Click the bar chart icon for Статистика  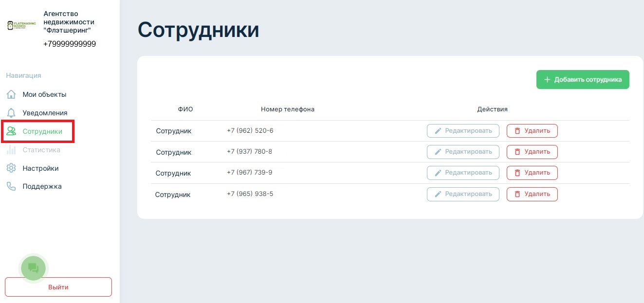point(11,150)
